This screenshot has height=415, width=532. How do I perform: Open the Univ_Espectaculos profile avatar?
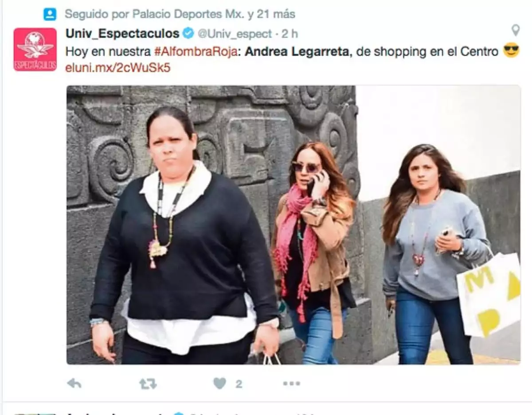click(x=35, y=50)
